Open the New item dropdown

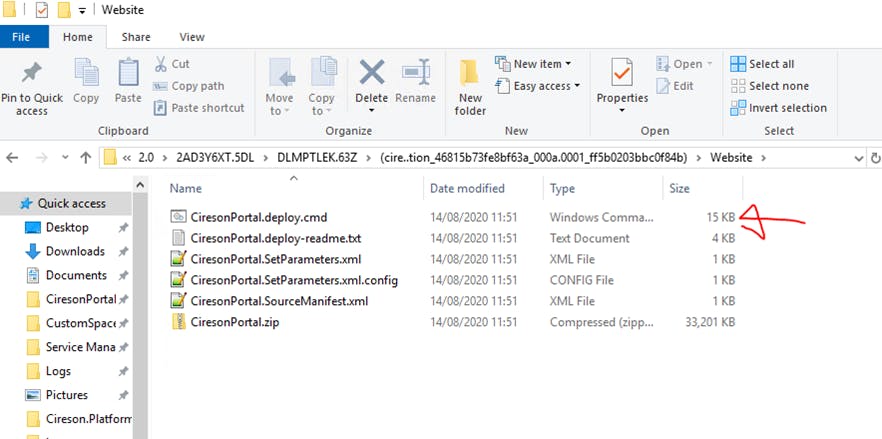click(533, 64)
